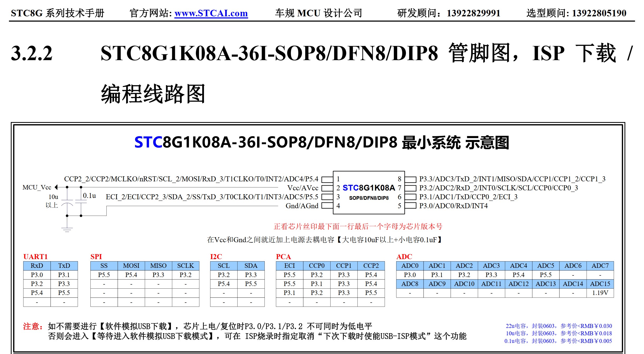The width and height of the screenshot is (644, 354).
Task: Click pin 1 label ending in ADC4/P5.4
Action: coord(191,179)
